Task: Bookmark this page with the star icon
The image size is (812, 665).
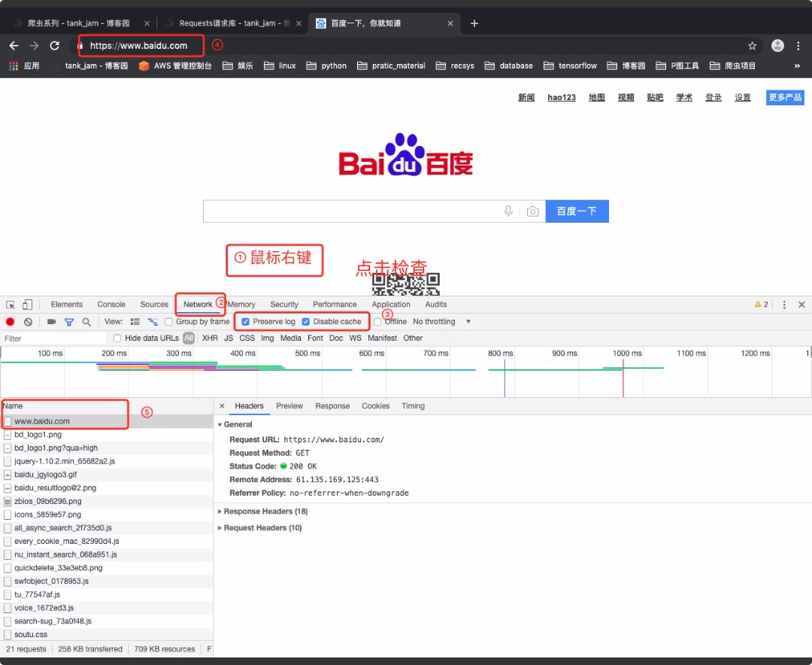Action: 752,46
